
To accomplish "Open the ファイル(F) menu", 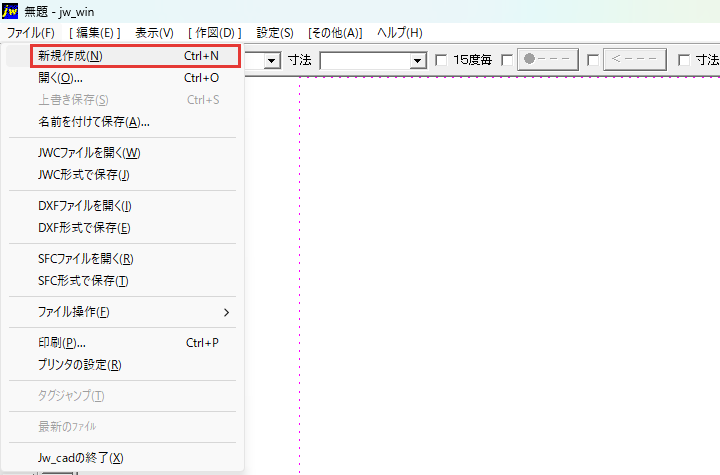I will tap(30, 33).
